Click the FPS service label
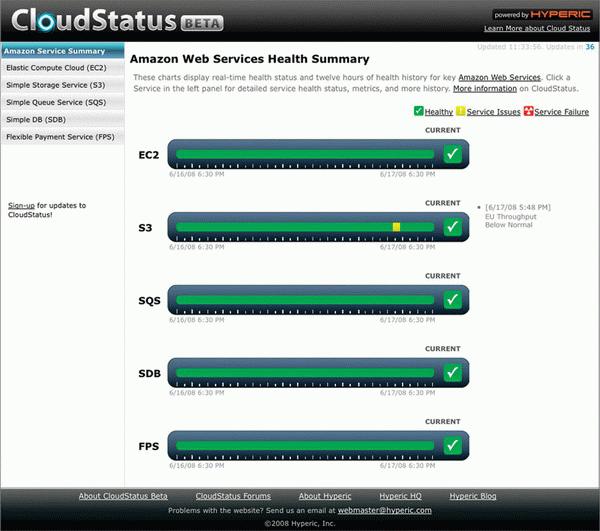Viewport: 600px width, 531px height. coord(148,446)
